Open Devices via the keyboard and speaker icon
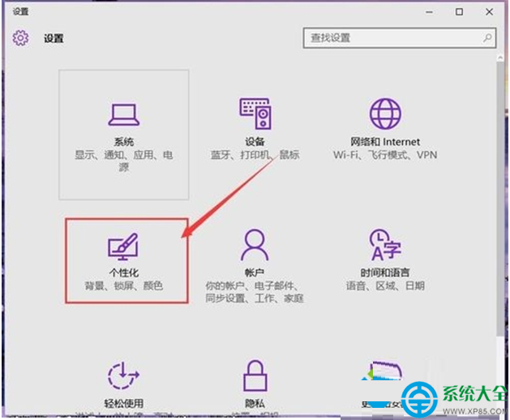 tap(255, 114)
